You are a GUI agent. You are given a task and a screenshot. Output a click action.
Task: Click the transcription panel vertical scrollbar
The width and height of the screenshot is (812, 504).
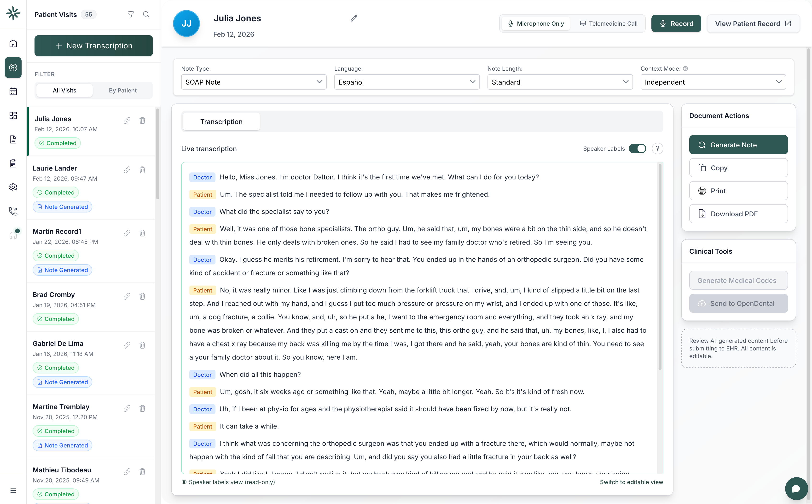pyautogui.click(x=660, y=267)
